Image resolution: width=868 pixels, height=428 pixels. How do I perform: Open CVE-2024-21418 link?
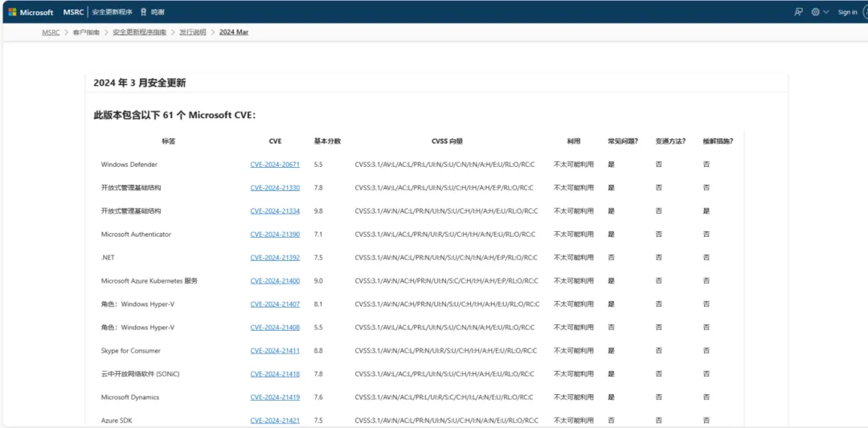click(x=275, y=374)
